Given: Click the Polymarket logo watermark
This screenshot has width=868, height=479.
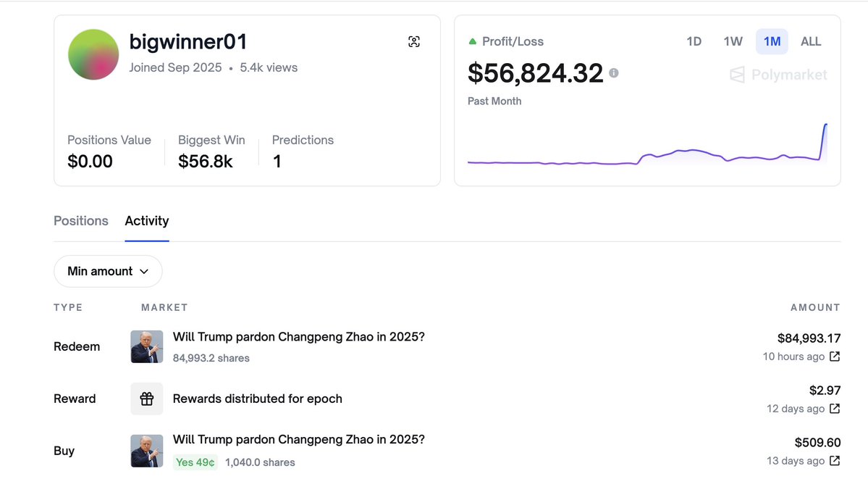Looking at the screenshot, I should (778, 75).
